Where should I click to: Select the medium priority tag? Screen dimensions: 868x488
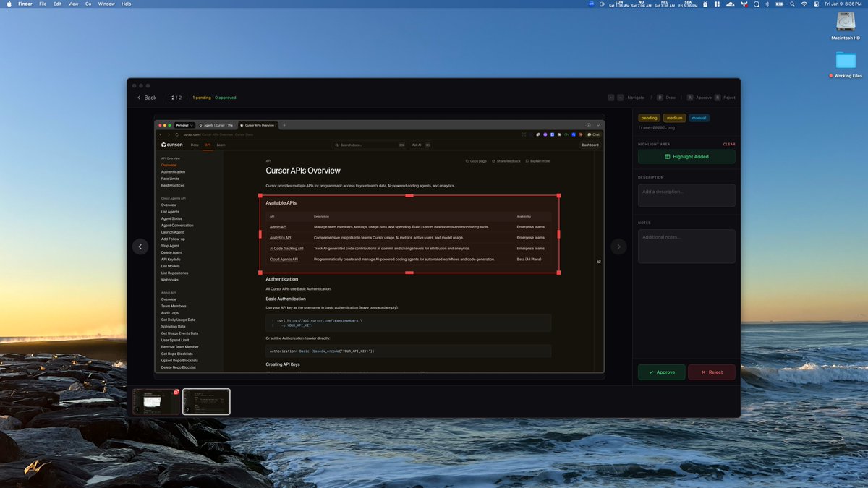674,118
